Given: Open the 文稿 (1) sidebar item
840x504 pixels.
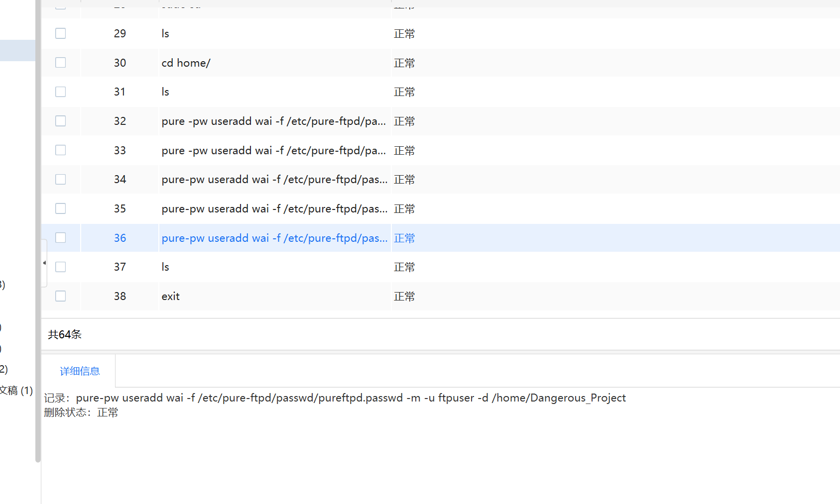Looking at the screenshot, I should point(16,391).
